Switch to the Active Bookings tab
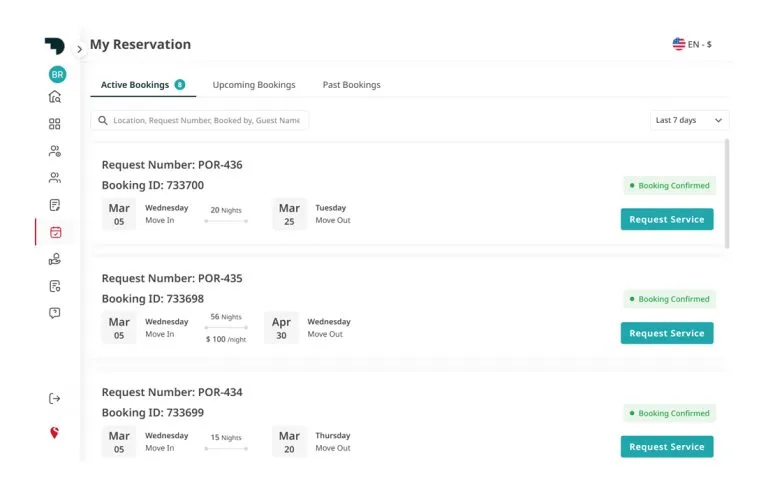The height and width of the screenshot is (489, 768). (x=143, y=85)
